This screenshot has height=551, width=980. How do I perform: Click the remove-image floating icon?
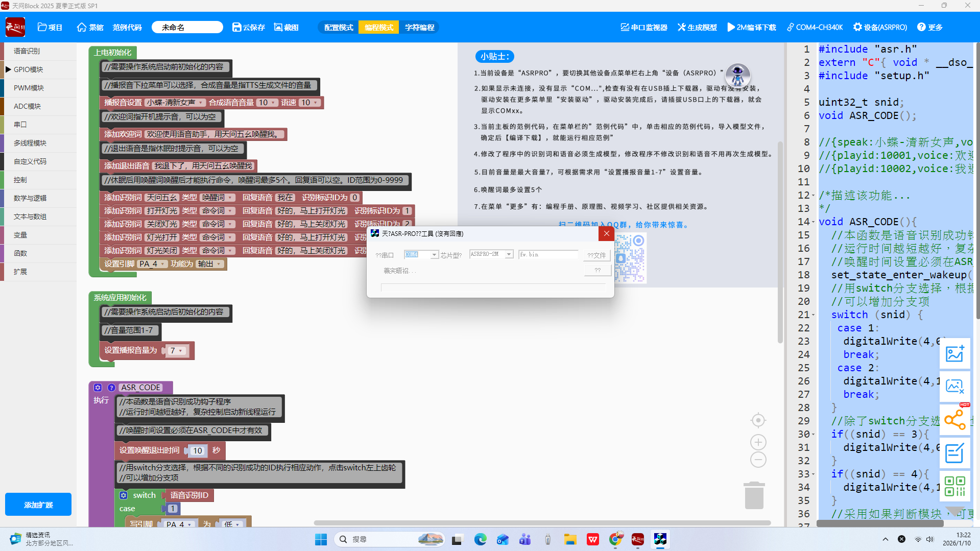(954, 387)
